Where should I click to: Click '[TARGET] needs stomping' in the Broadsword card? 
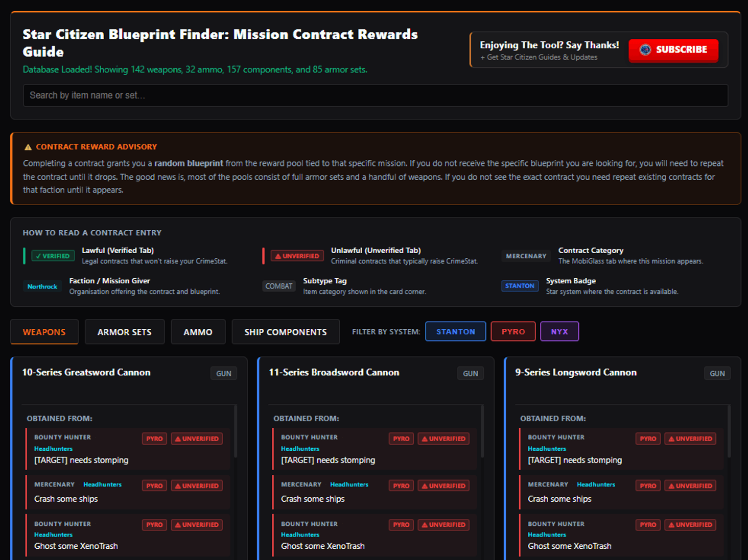[328, 460]
